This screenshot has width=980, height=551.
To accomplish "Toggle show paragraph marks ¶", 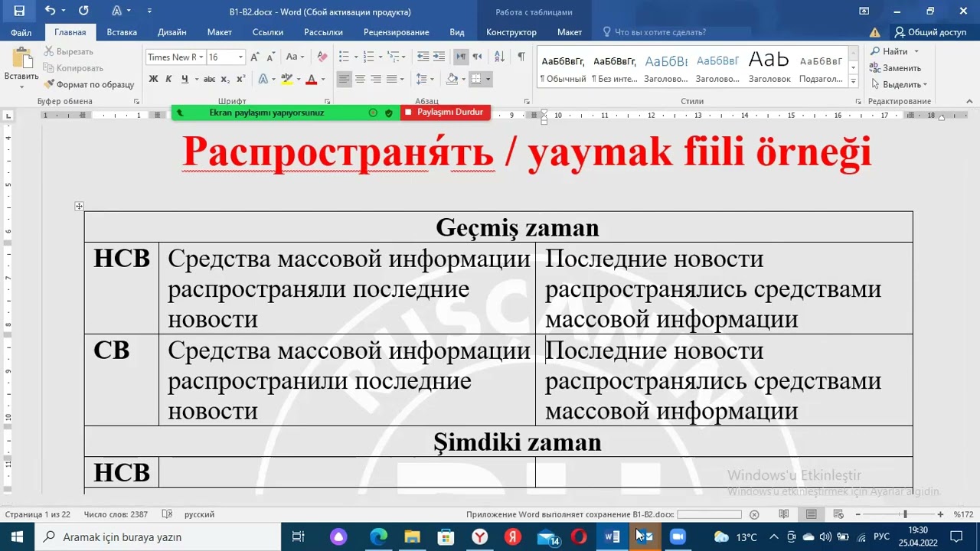I will pos(521,57).
